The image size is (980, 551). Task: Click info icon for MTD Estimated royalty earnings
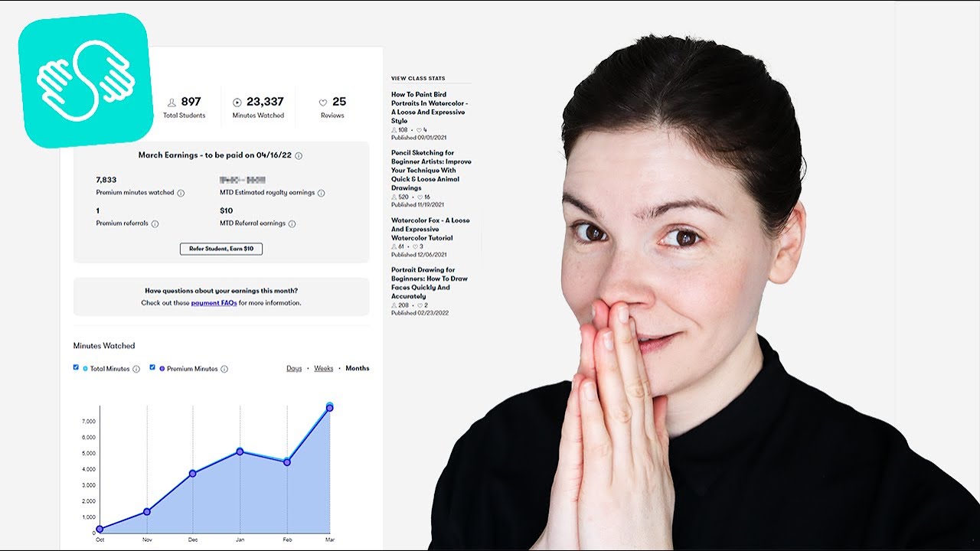322,193
